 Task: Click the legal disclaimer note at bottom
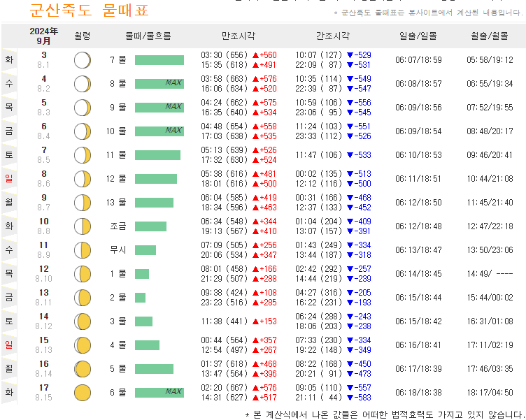tap(385, 414)
